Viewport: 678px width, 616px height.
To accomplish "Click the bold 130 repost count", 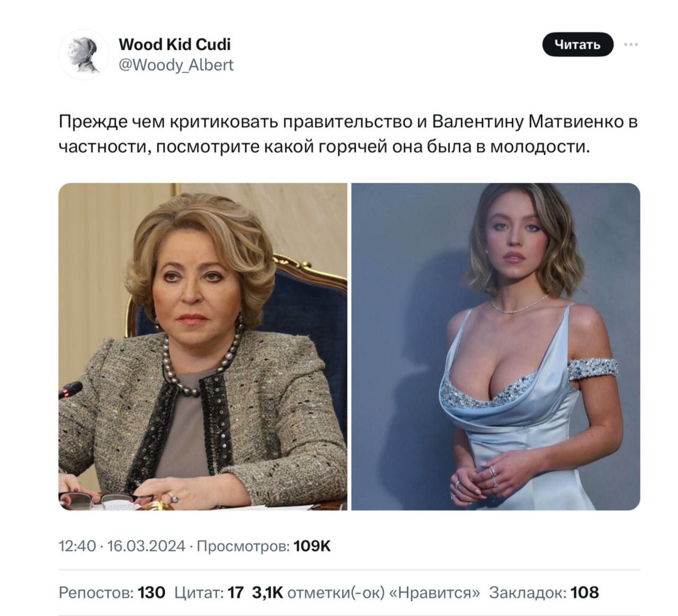I will coord(151,592).
